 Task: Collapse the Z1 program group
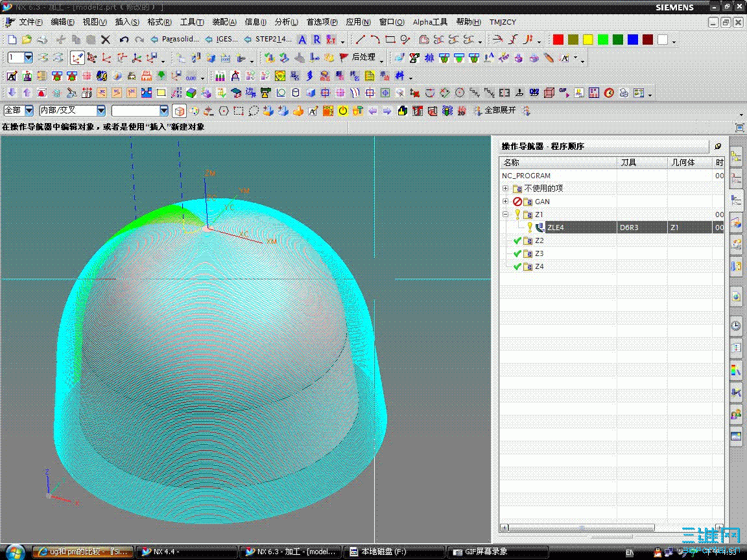pos(505,215)
